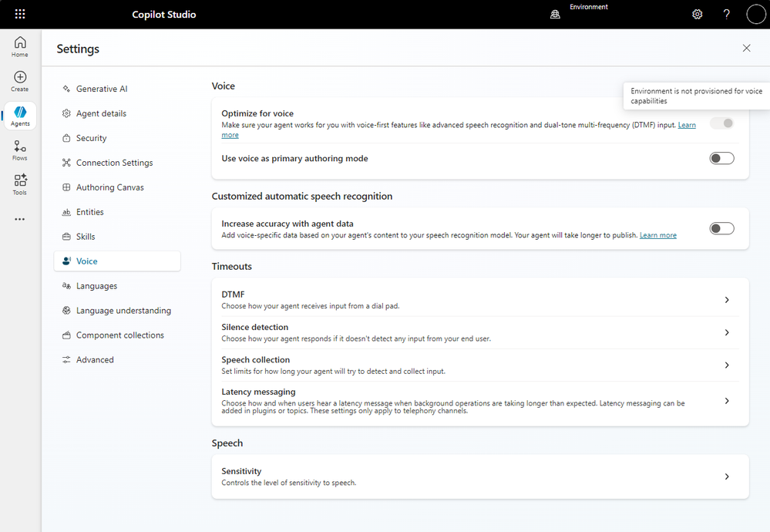
Task: Select Generative AI settings menu item
Action: click(x=102, y=89)
